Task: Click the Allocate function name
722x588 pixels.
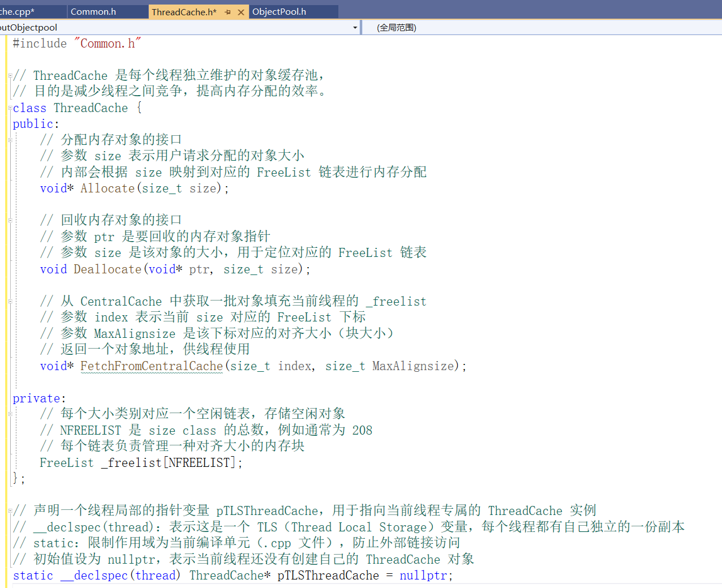Action: point(108,188)
